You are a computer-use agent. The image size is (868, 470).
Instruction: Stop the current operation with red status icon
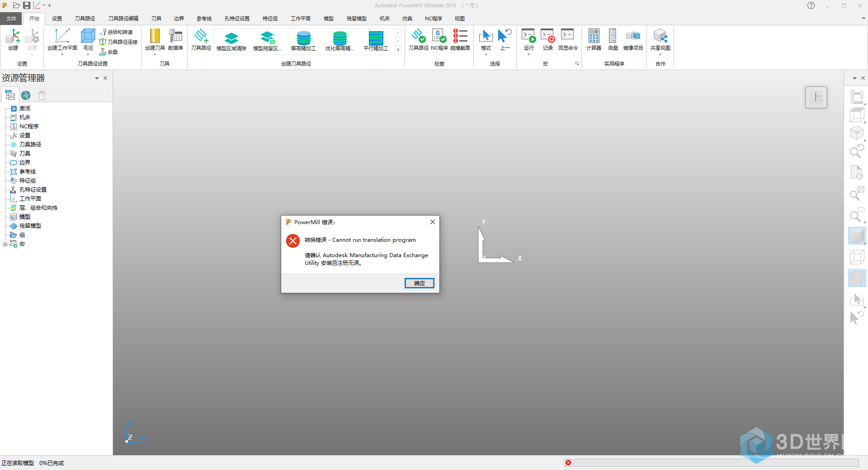[568, 463]
